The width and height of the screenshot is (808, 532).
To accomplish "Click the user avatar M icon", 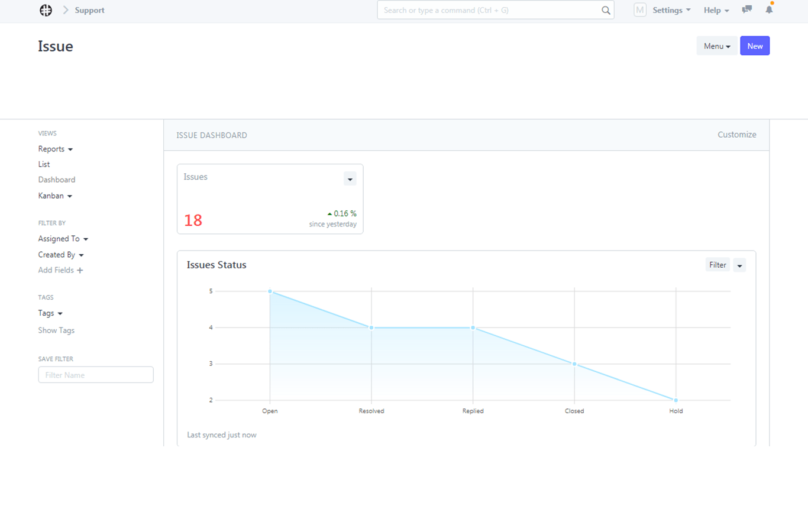I will [x=639, y=10].
